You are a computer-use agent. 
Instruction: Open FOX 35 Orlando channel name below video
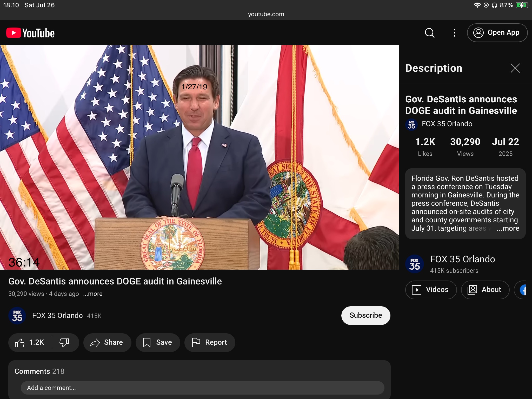[57, 316]
